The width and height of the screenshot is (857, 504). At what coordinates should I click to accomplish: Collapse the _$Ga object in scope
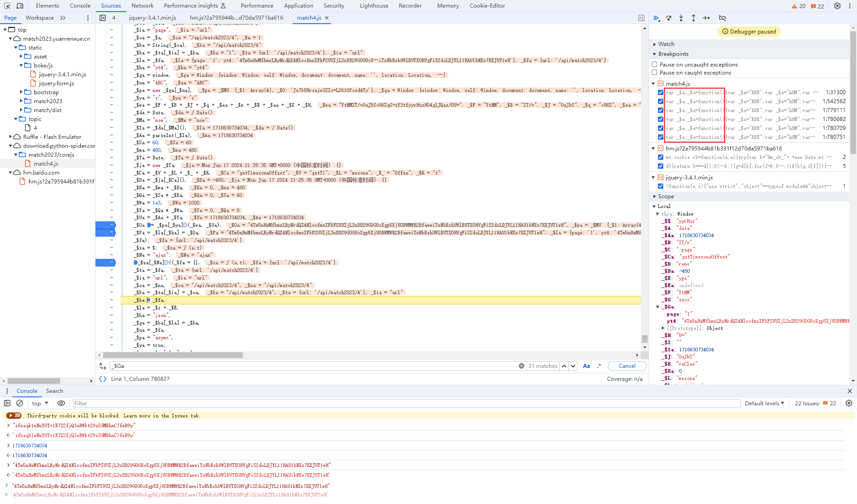tap(657, 307)
